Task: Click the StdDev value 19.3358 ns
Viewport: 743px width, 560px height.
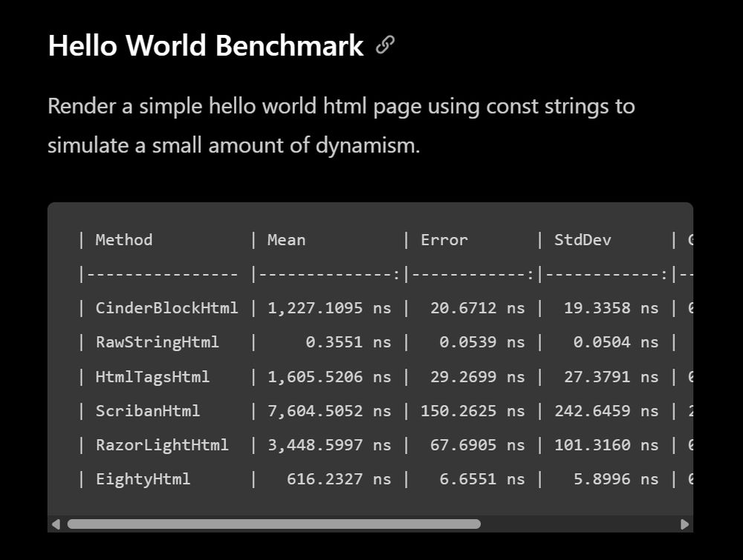Action: 611,308
